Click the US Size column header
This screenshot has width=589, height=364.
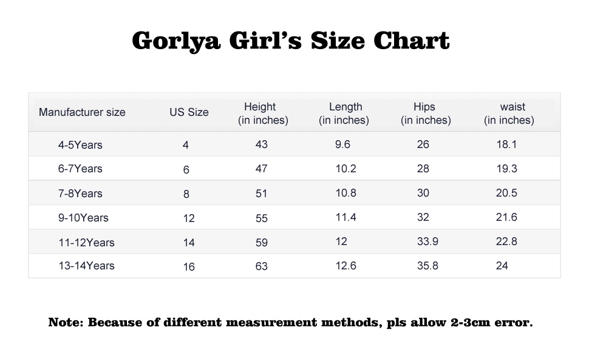click(x=189, y=112)
